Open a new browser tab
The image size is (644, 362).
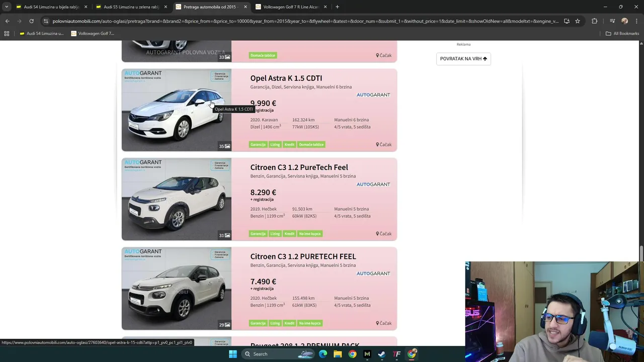point(337,7)
